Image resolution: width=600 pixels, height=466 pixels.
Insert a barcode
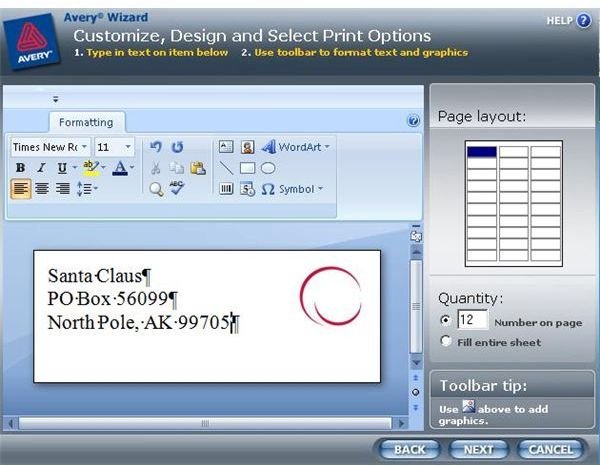click(x=226, y=189)
